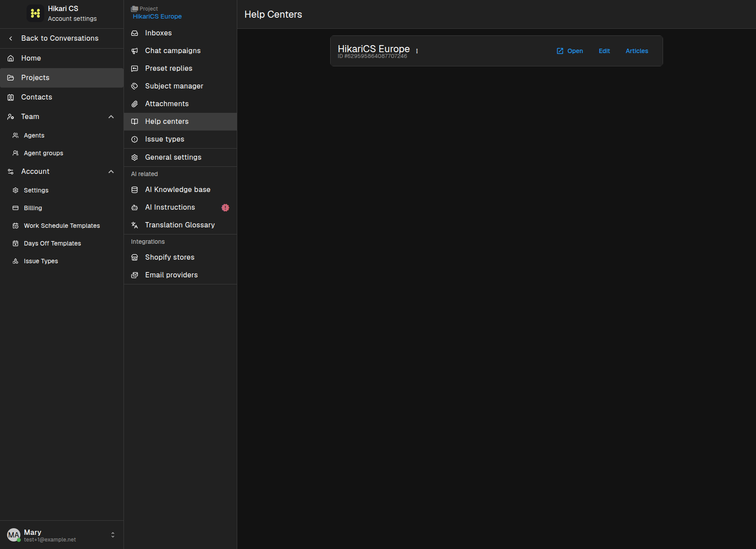
Task: Open the three-dot menu beside HikariCS Europe
Action: pyautogui.click(x=417, y=51)
